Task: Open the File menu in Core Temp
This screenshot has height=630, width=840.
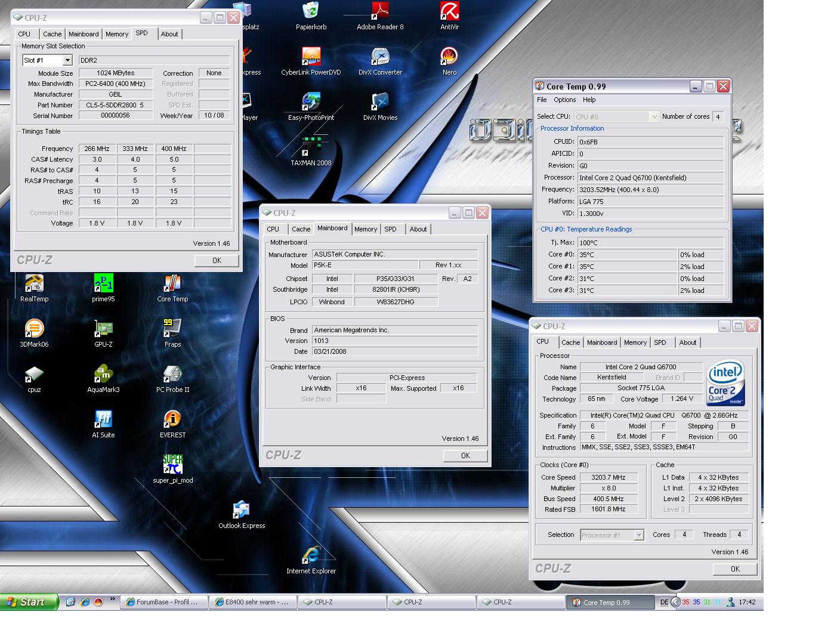Action: click(x=542, y=100)
